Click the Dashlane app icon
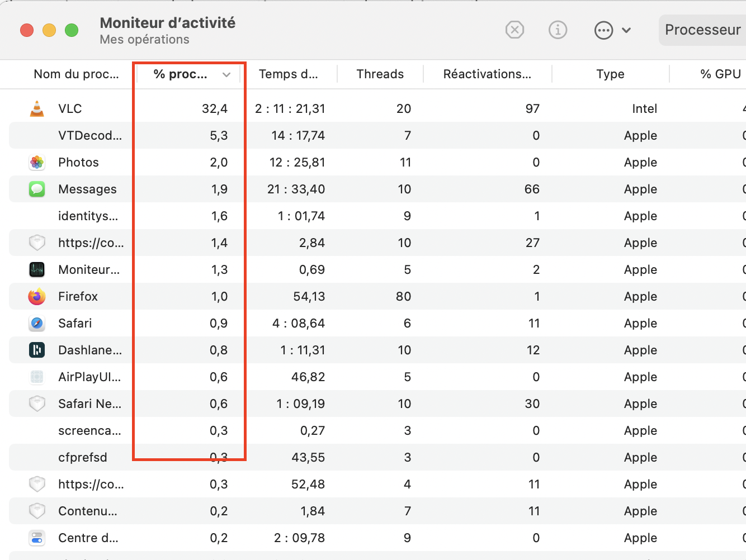 37,350
